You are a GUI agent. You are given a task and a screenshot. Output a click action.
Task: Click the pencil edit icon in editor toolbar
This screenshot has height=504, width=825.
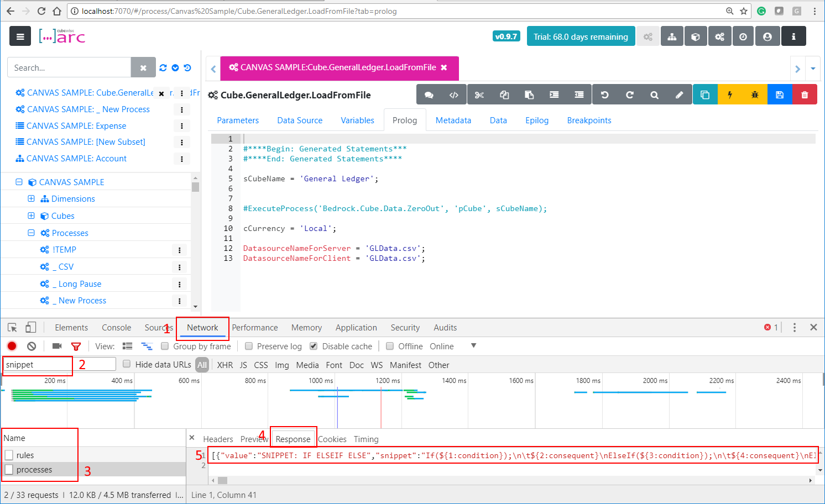click(679, 95)
